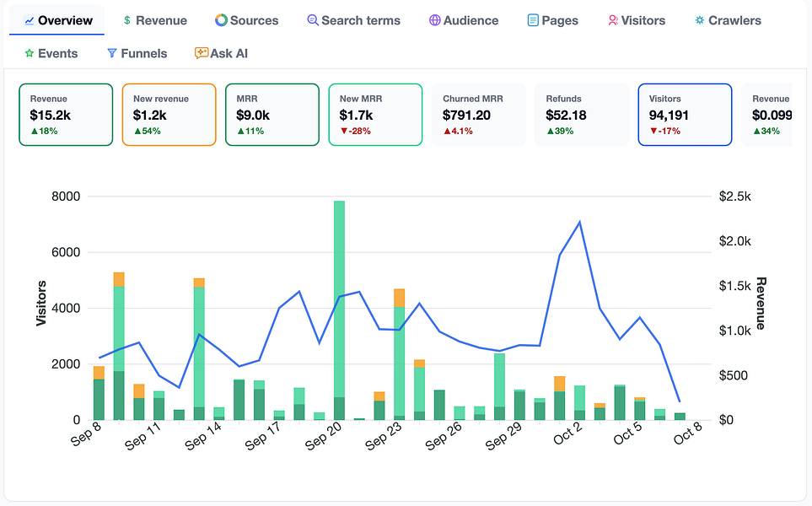Toggle the New revenue metric card
This screenshot has height=506, width=812.
[x=169, y=115]
